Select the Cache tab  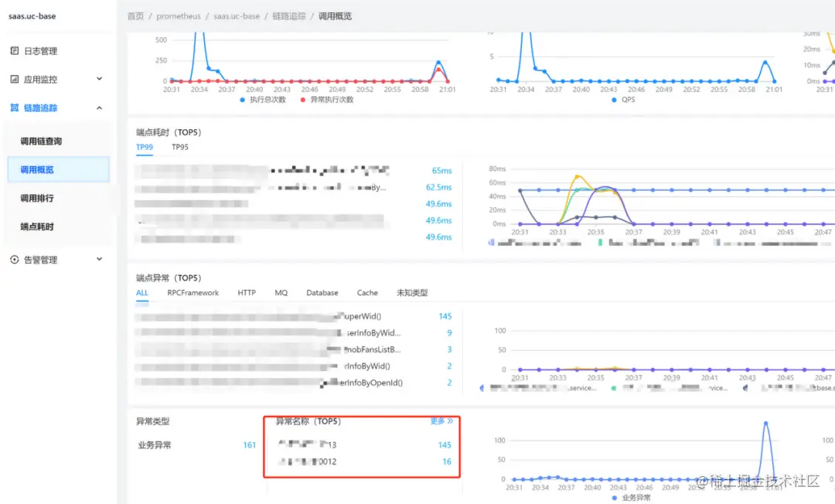click(367, 293)
